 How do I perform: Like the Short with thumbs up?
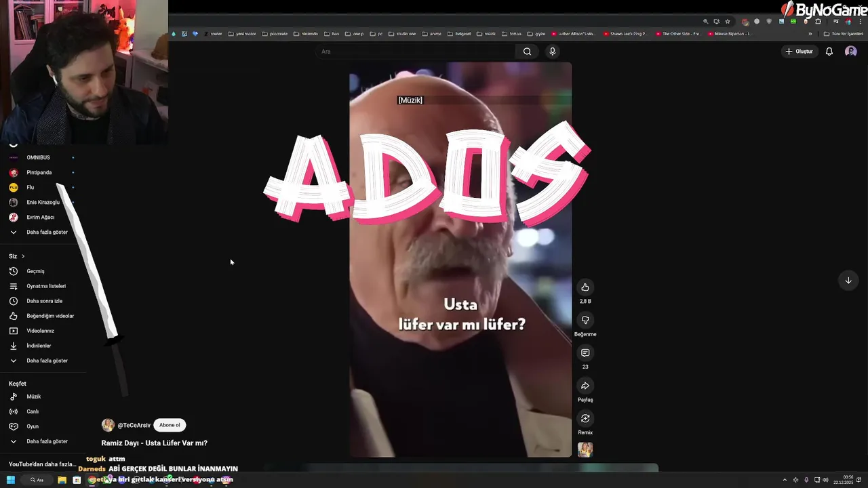point(585,287)
